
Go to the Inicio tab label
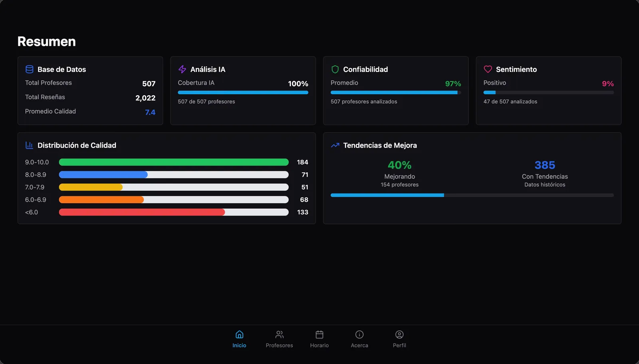tap(239, 346)
